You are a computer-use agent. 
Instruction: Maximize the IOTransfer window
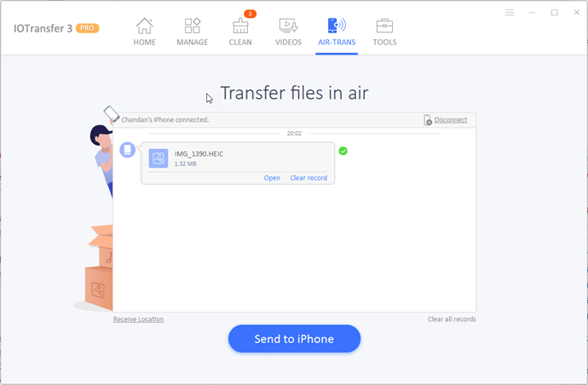[x=554, y=13]
